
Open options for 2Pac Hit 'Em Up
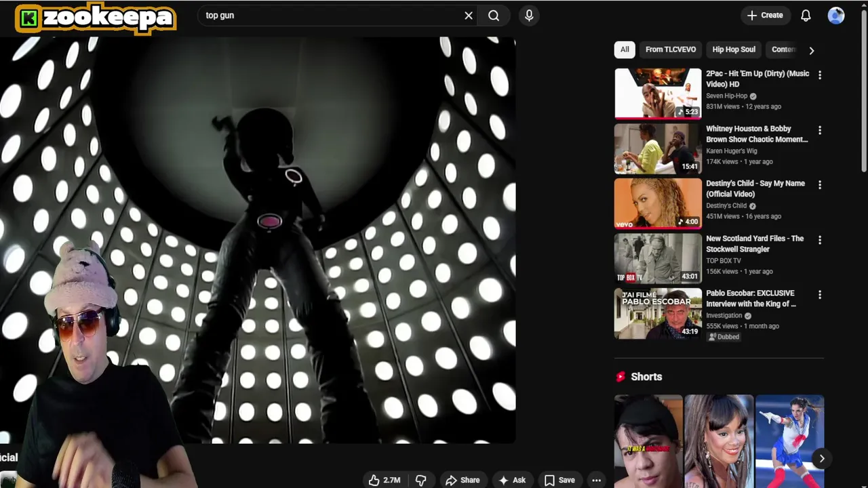click(x=819, y=75)
